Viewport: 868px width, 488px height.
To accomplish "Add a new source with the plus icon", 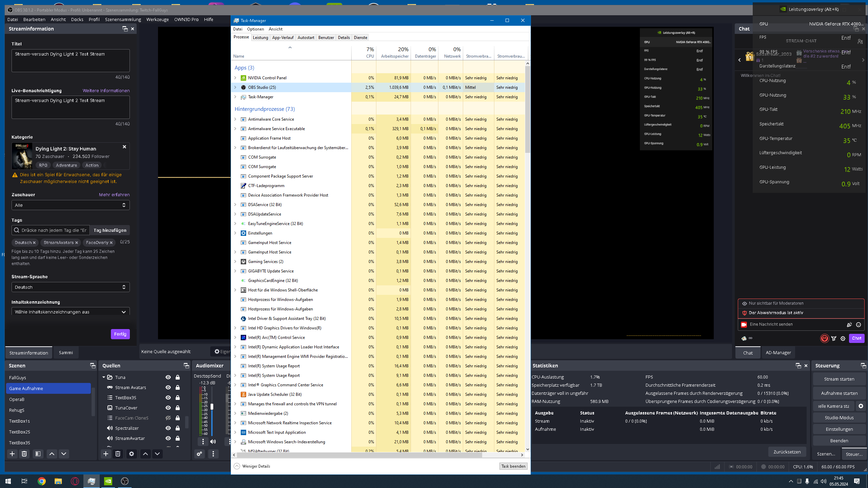I will (106, 454).
